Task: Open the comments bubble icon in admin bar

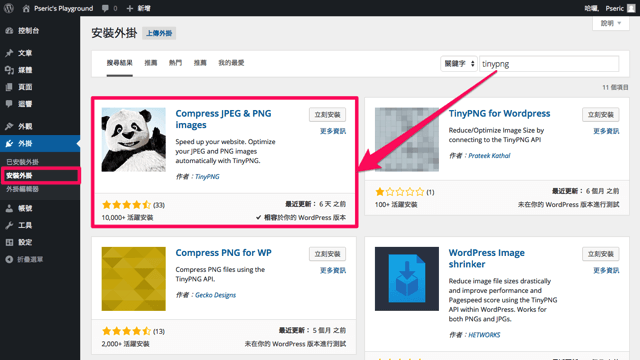Action: point(105,8)
